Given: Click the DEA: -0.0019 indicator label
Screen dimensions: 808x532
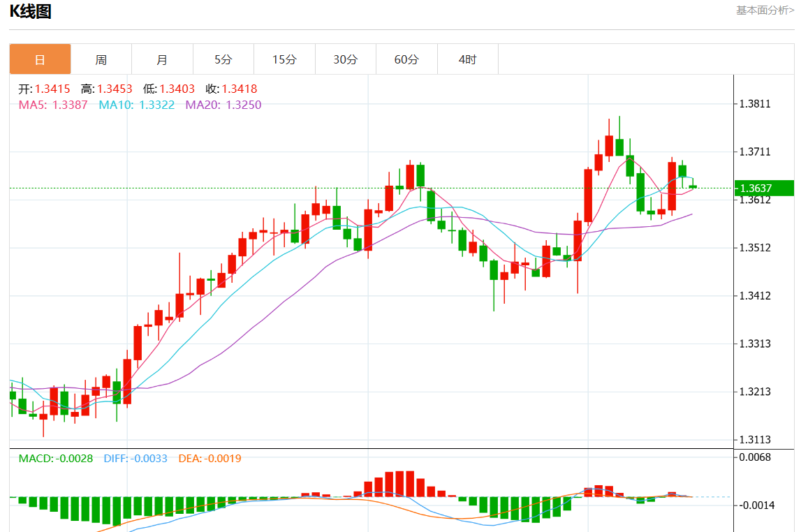Looking at the screenshot, I should tap(210, 459).
